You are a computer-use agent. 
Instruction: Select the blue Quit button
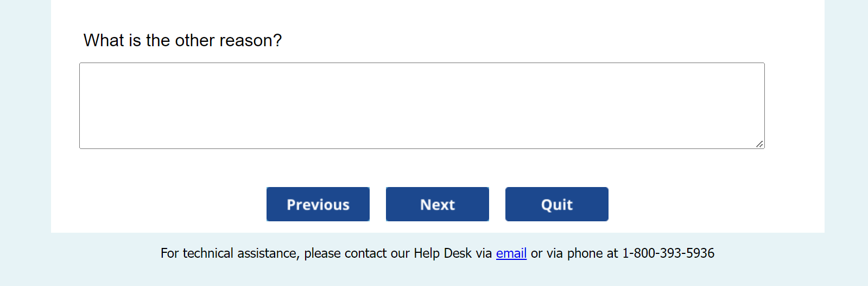(556, 204)
